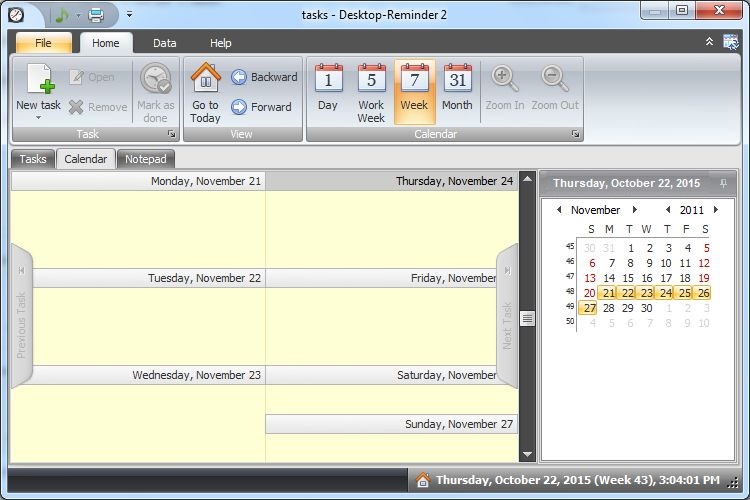Screen dimensions: 750x500
Task: Select week number 48 in mini calendar
Action: 570,291
